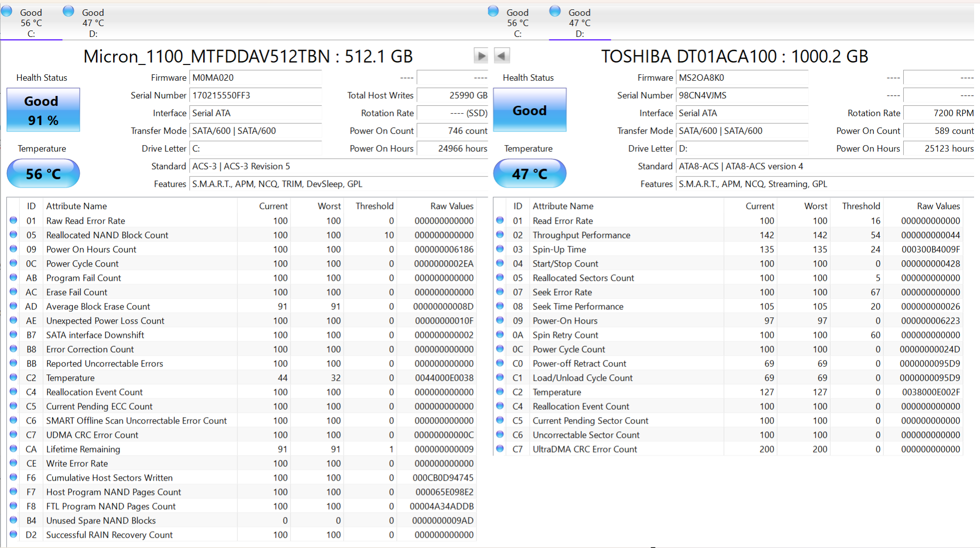Click status orb for Unused Spare NAND Blocks
Screen dimensions: 980x548
pyautogui.click(x=13, y=520)
